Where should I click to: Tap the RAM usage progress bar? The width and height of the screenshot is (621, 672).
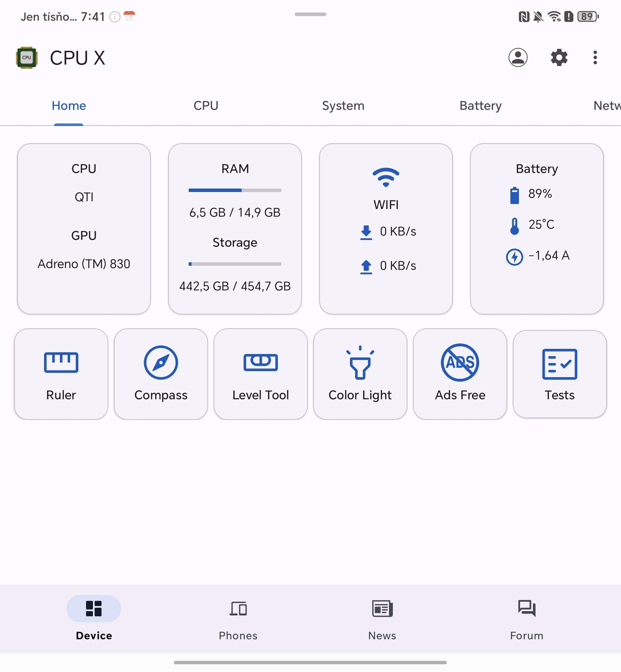pyautogui.click(x=235, y=190)
